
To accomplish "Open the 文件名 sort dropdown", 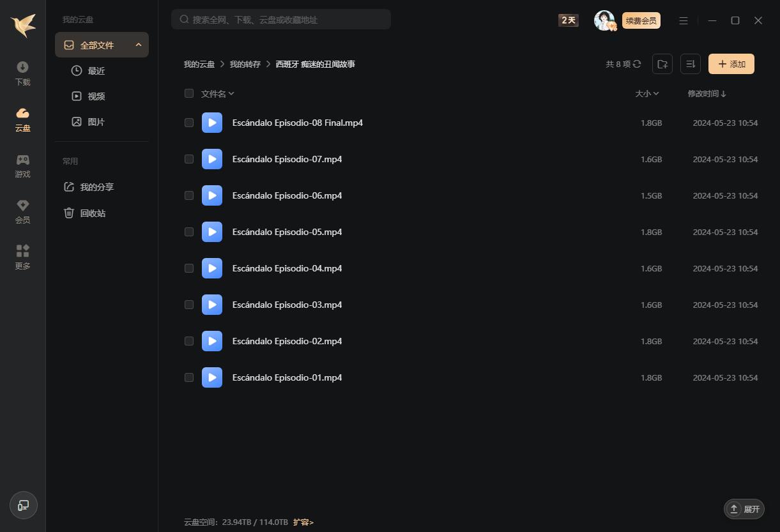I will (x=218, y=94).
